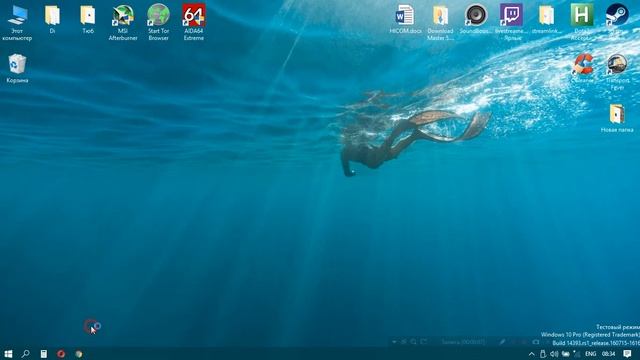Select the 'Тюб' folder on desktop

click(88, 19)
